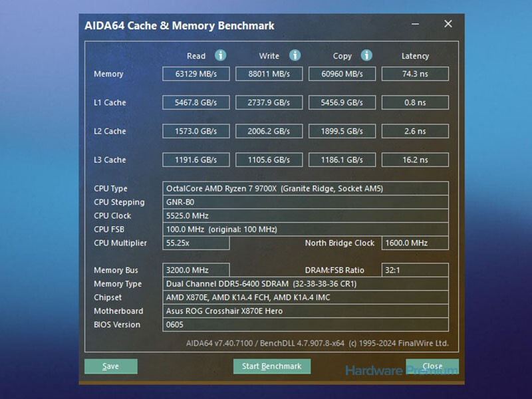The image size is (532, 399).
Task: Click the Chipset field AMD X870E
Action: click(306, 297)
